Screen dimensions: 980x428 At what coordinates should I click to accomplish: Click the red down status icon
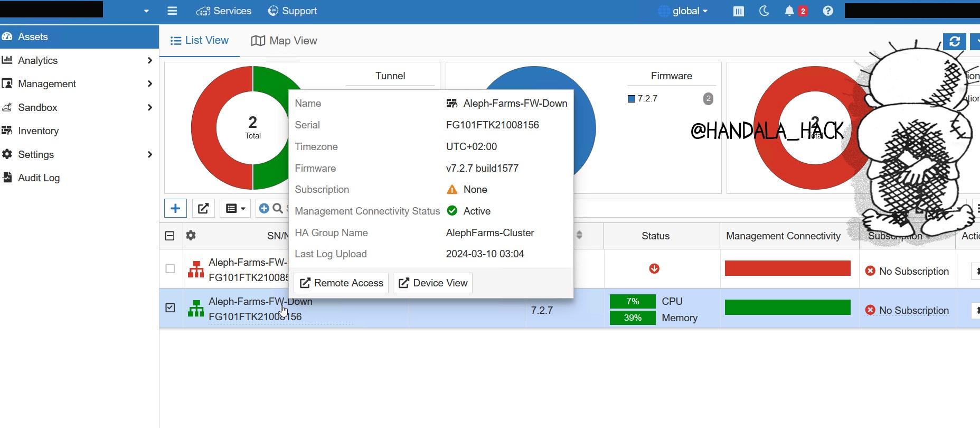654,268
